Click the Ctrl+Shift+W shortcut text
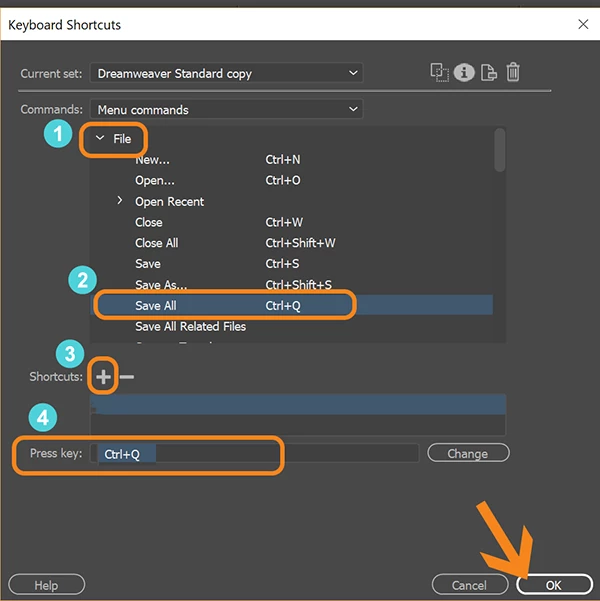The height and width of the screenshot is (601, 600). tap(300, 243)
